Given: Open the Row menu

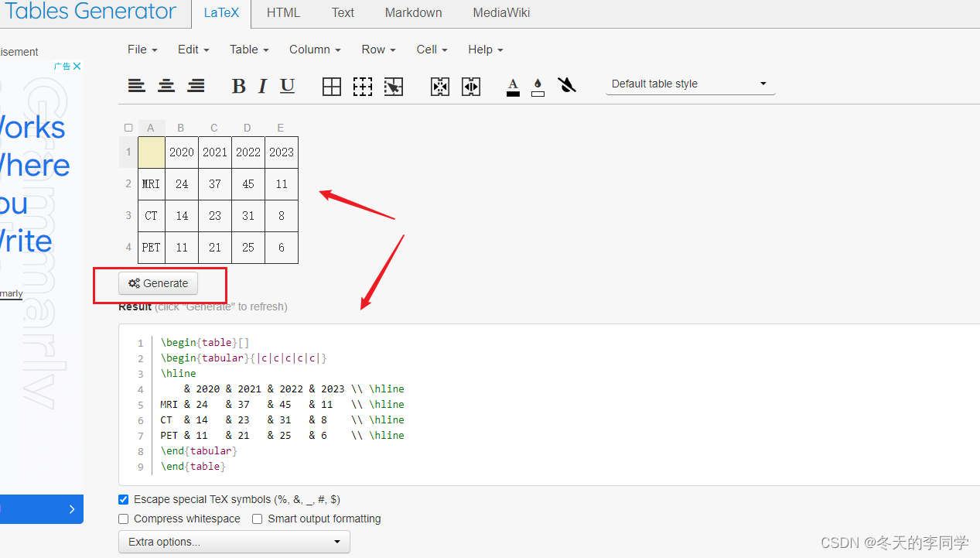Looking at the screenshot, I should tap(378, 50).
